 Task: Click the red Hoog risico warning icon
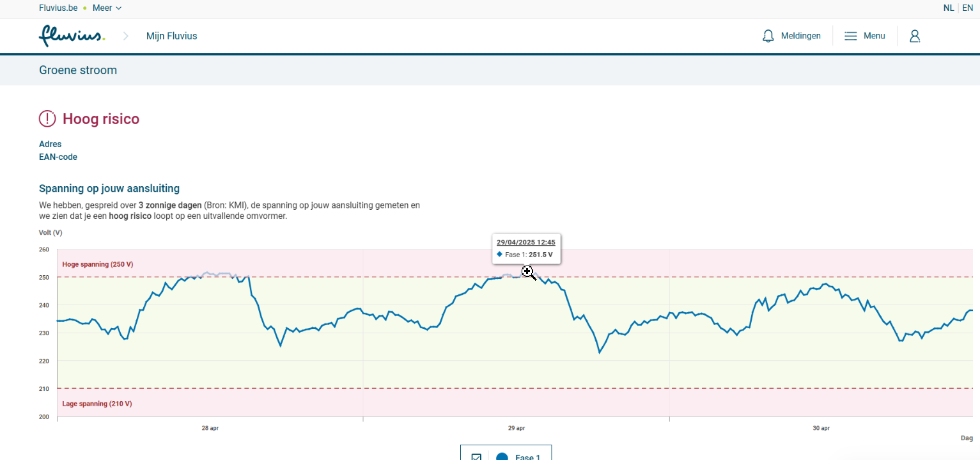coord(47,119)
